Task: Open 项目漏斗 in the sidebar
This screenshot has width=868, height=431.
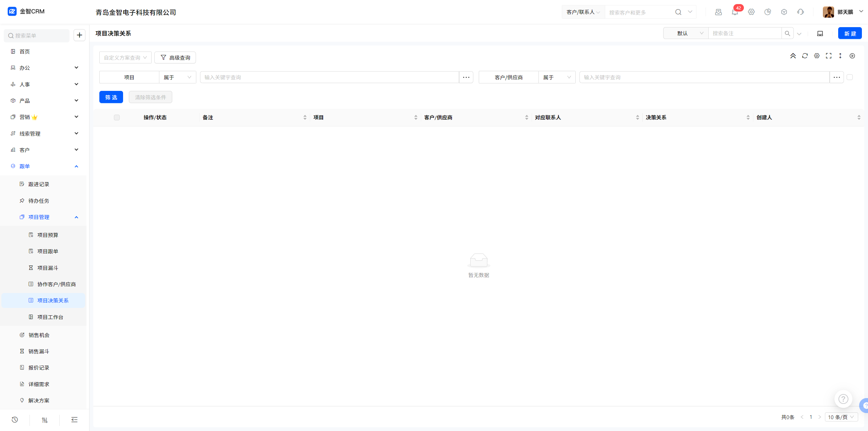Action: pos(47,268)
